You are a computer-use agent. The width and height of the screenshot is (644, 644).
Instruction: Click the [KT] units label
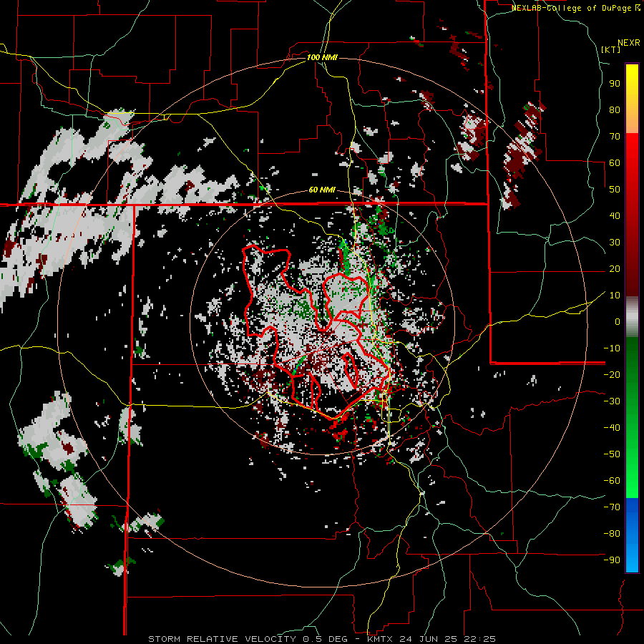[611, 49]
